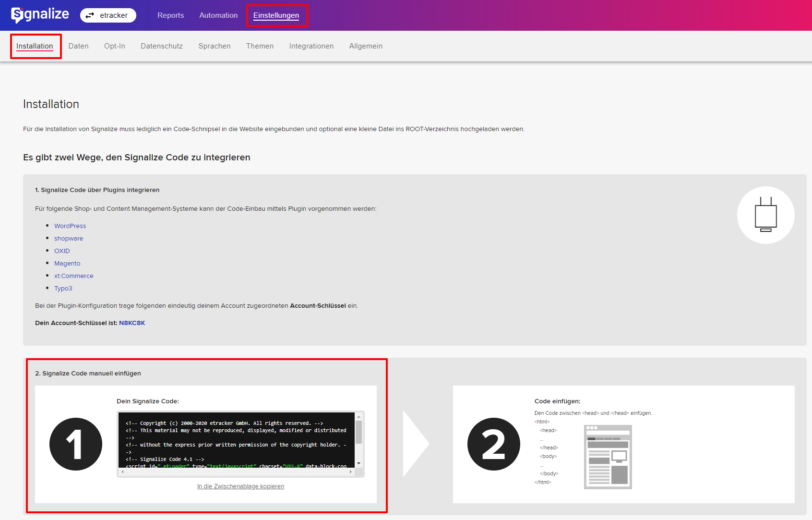Click the '1. Signalize Code über Plugins integrieren' heading

(97, 190)
